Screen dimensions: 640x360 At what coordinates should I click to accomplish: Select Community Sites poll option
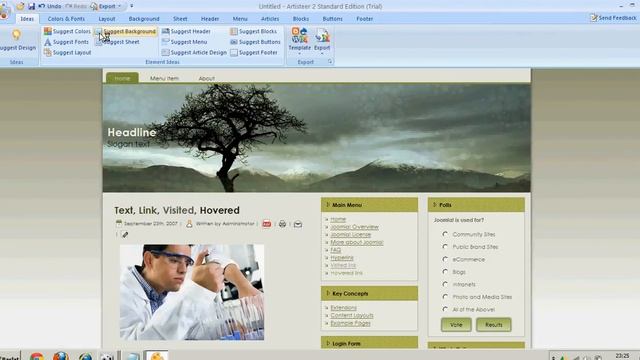pyautogui.click(x=445, y=234)
